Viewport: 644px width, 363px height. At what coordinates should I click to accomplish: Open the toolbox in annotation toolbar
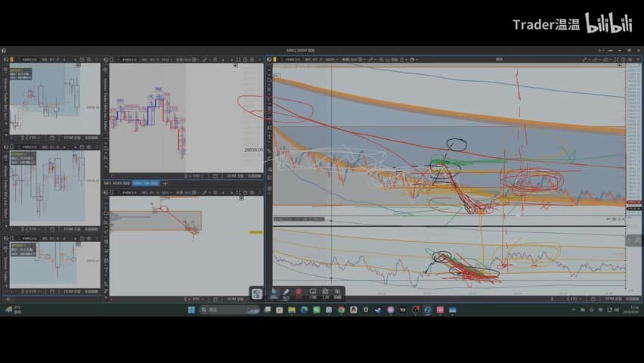tap(325, 293)
